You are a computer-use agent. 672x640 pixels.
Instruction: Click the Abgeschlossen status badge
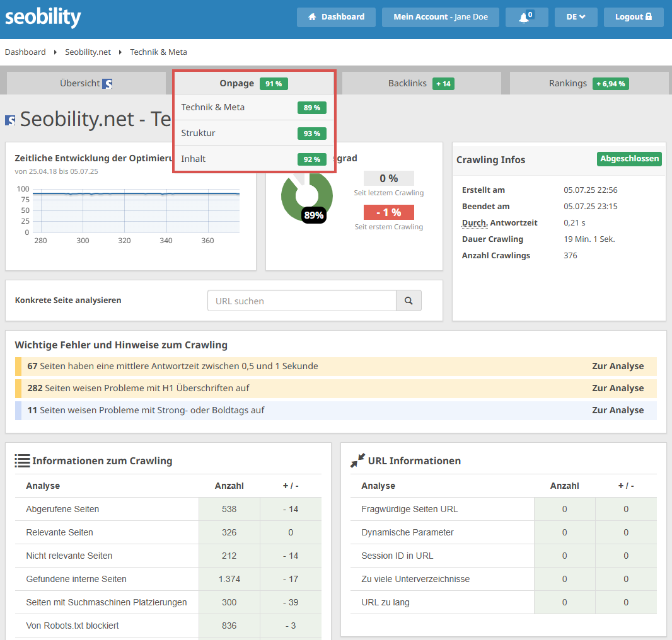629,159
